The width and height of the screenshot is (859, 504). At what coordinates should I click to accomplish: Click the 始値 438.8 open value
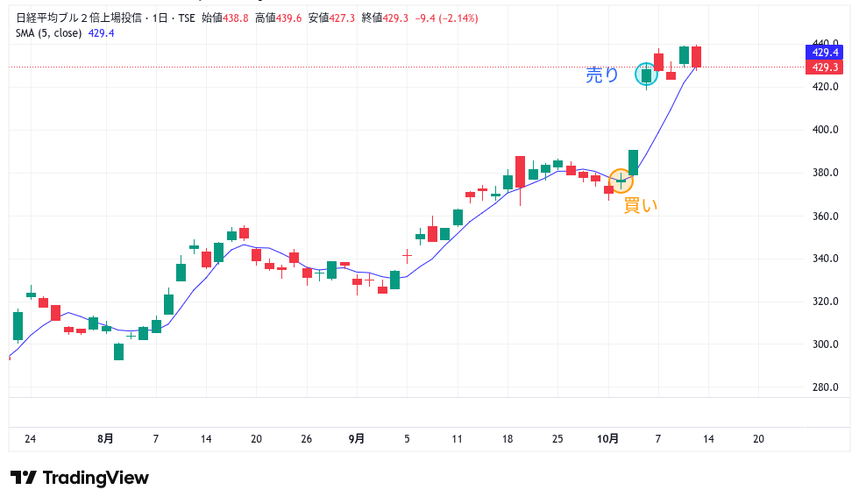click(x=225, y=18)
